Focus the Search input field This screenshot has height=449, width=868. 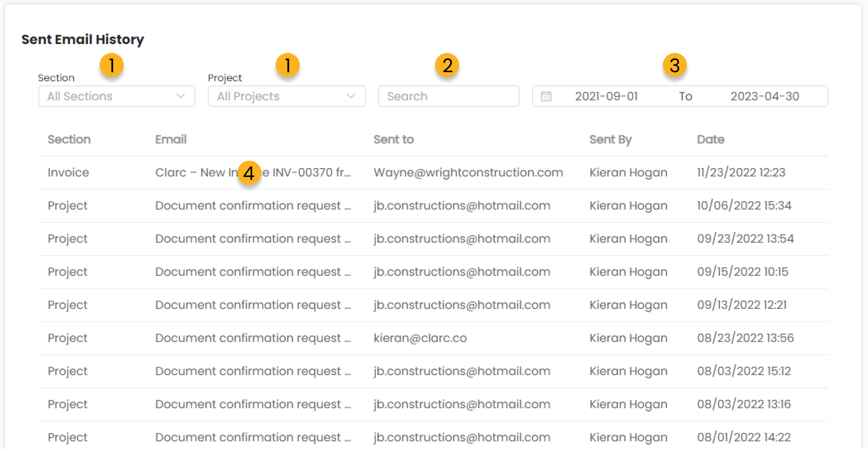point(448,96)
